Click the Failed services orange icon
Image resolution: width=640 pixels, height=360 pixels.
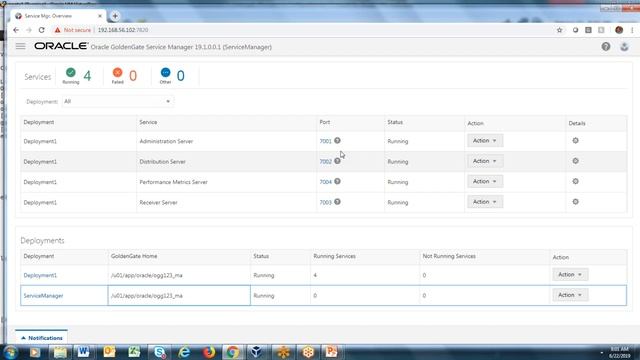coord(118,73)
